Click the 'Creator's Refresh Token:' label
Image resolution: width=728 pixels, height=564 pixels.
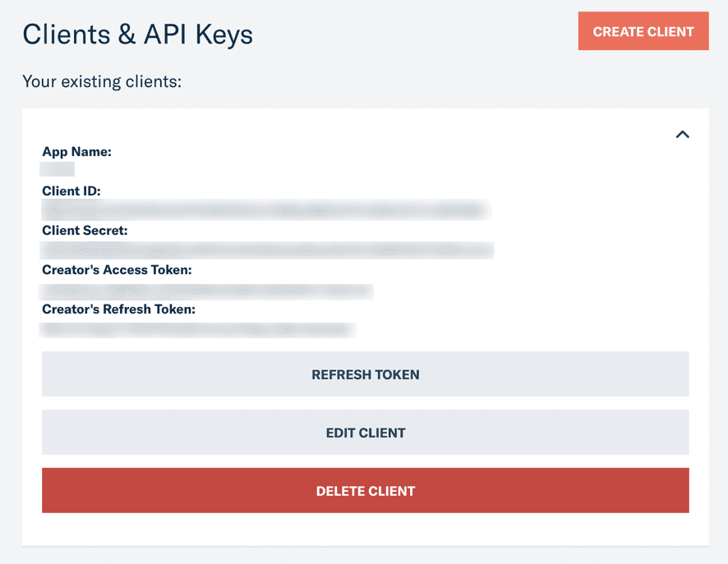118,310
